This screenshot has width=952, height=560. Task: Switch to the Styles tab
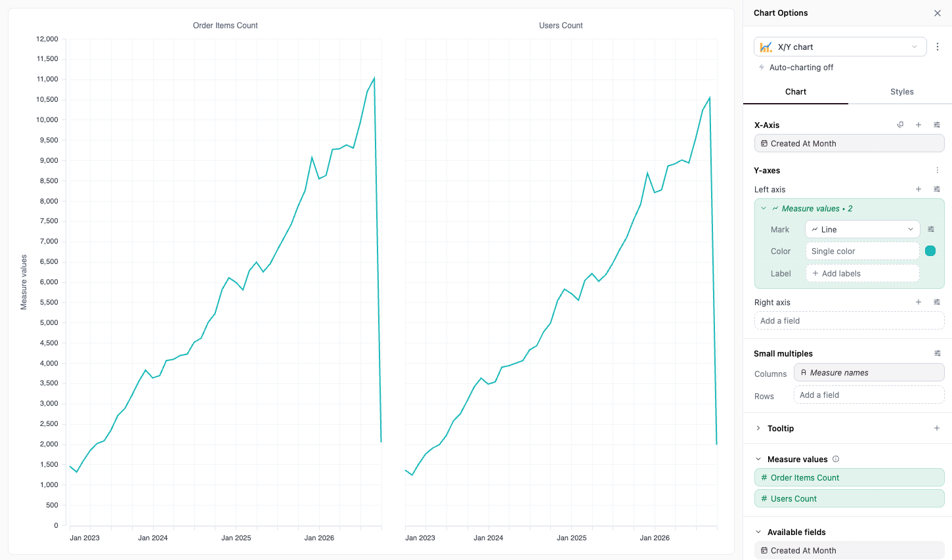901,92
